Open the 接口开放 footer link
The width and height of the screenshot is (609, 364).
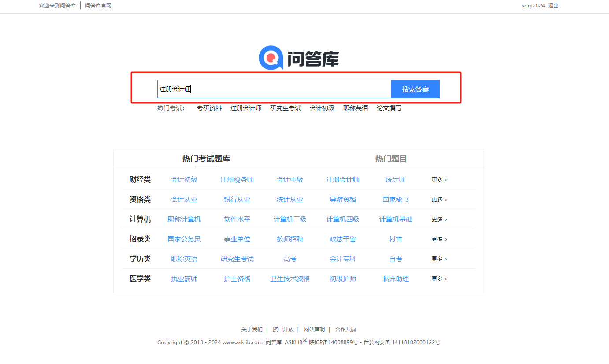[x=283, y=330]
